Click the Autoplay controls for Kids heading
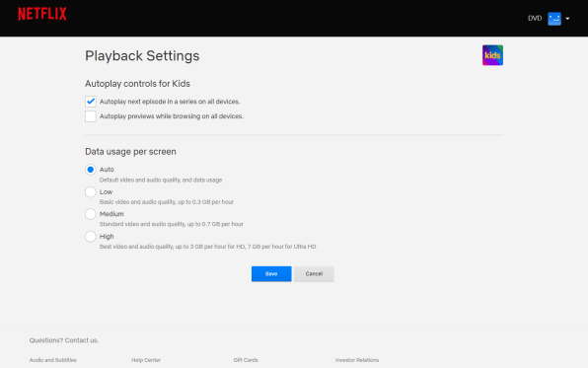 137,84
